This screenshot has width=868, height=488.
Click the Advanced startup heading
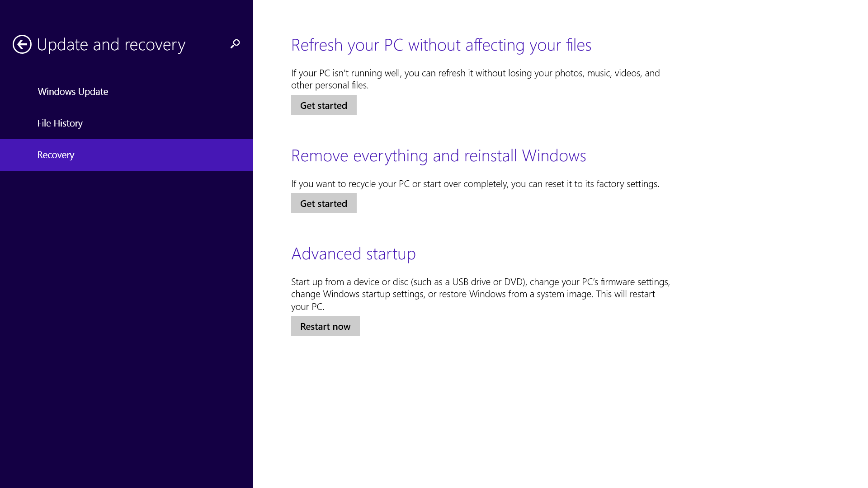point(353,254)
